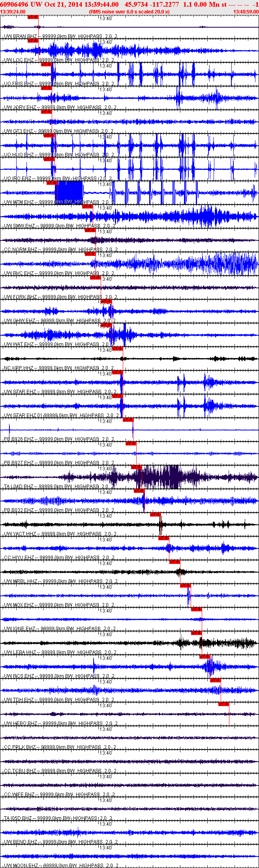Viewport: 259px width, 868px height.
Task: Click the red pick marker on UW BRAN trace
Action: coord(33,17)
